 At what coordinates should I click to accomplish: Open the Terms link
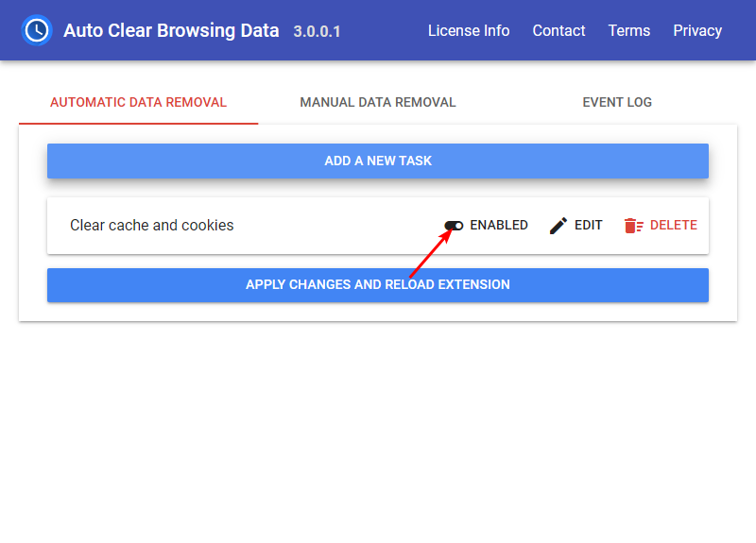(629, 30)
